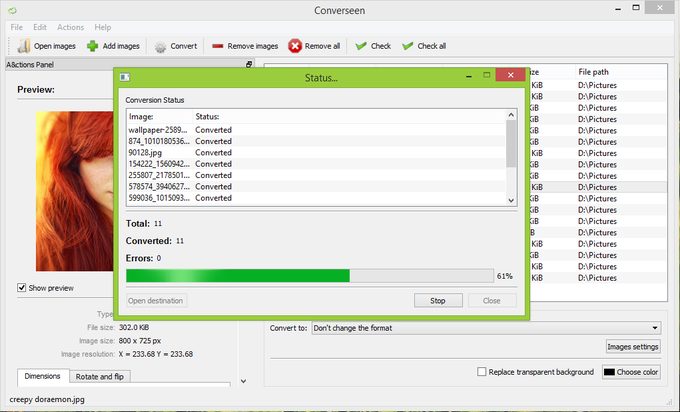Click the Converseen logo icon in title bar

pyautogui.click(x=12, y=10)
